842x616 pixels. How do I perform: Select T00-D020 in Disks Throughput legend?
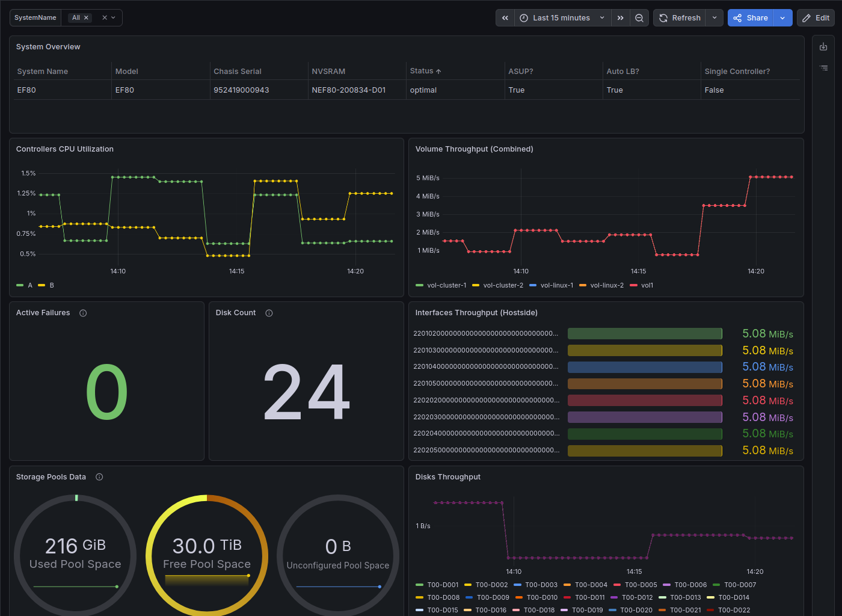click(x=636, y=610)
